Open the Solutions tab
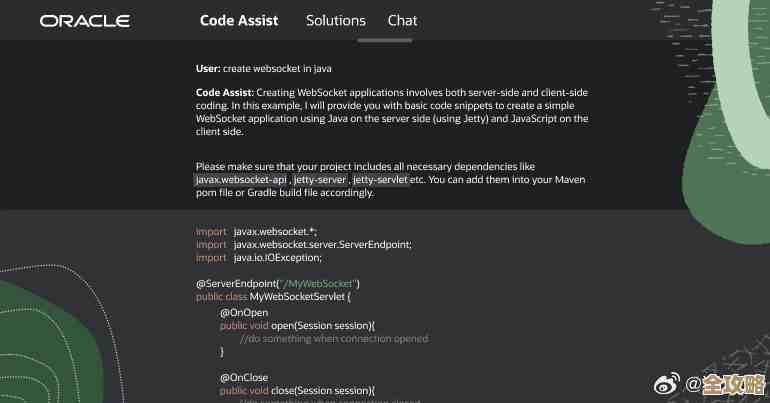The image size is (770, 403). pyautogui.click(x=336, y=20)
